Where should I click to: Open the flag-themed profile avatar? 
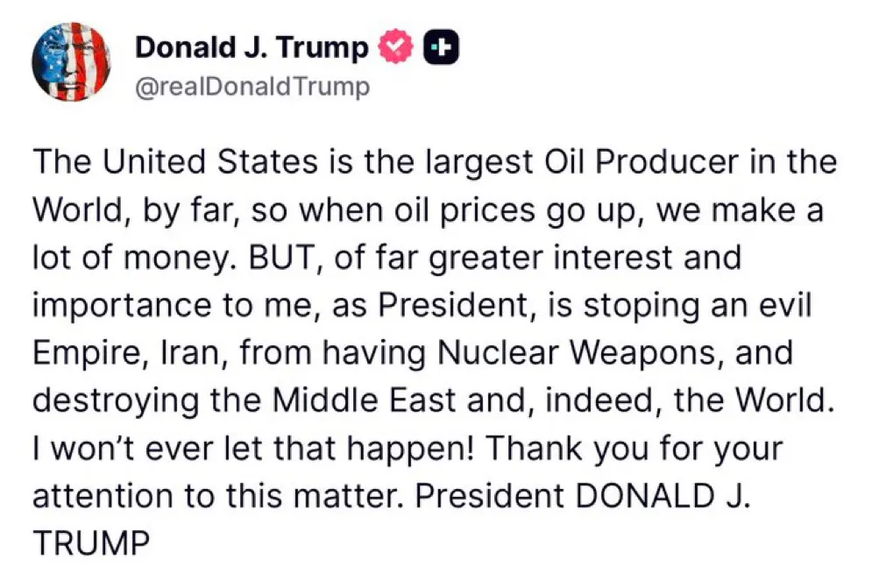click(x=71, y=62)
